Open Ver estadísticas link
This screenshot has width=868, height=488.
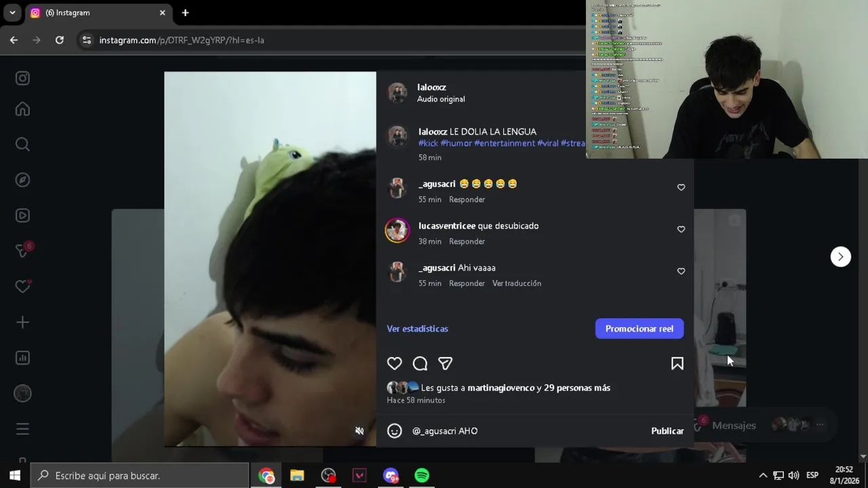(x=418, y=329)
